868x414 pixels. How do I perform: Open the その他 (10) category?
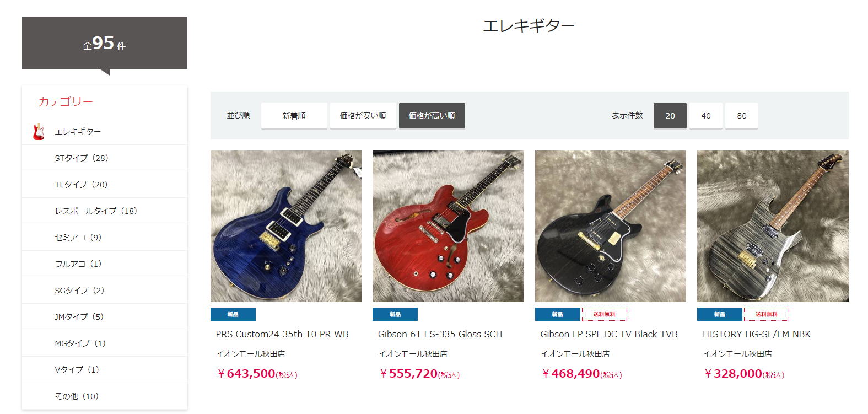coord(105,396)
